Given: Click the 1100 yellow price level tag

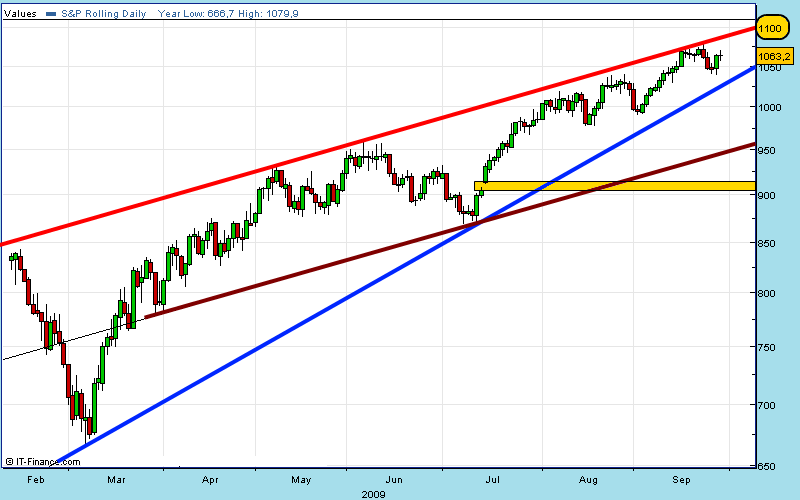Looking at the screenshot, I should (x=771, y=30).
